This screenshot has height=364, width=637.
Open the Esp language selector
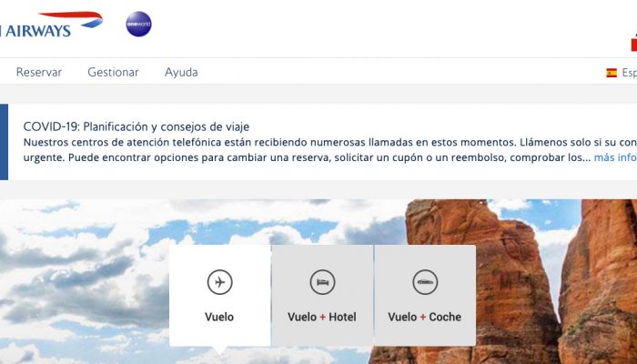pyautogui.click(x=630, y=73)
